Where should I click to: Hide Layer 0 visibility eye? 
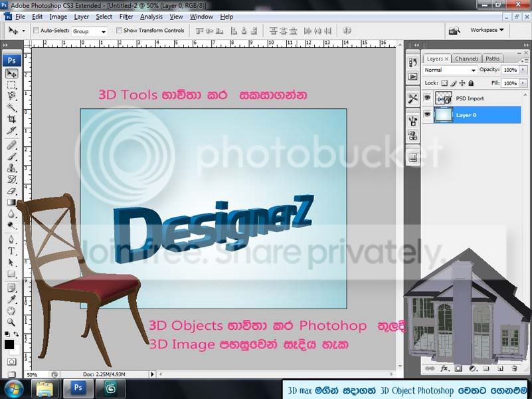pyautogui.click(x=427, y=114)
